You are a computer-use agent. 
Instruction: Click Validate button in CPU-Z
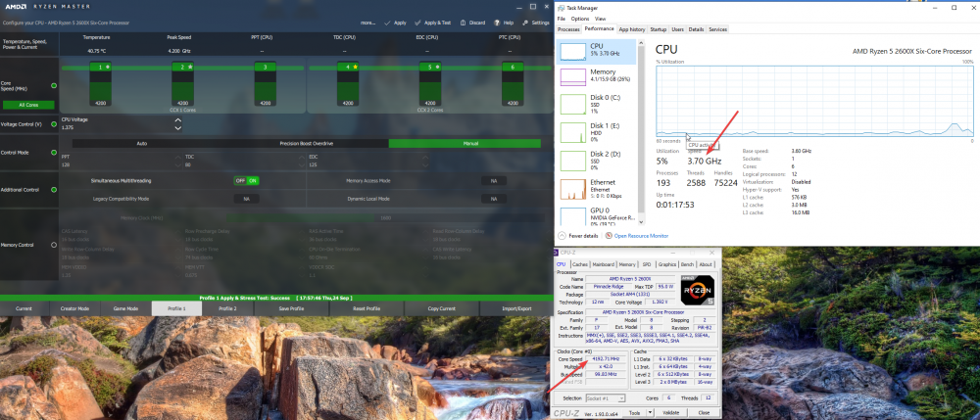click(x=670, y=412)
